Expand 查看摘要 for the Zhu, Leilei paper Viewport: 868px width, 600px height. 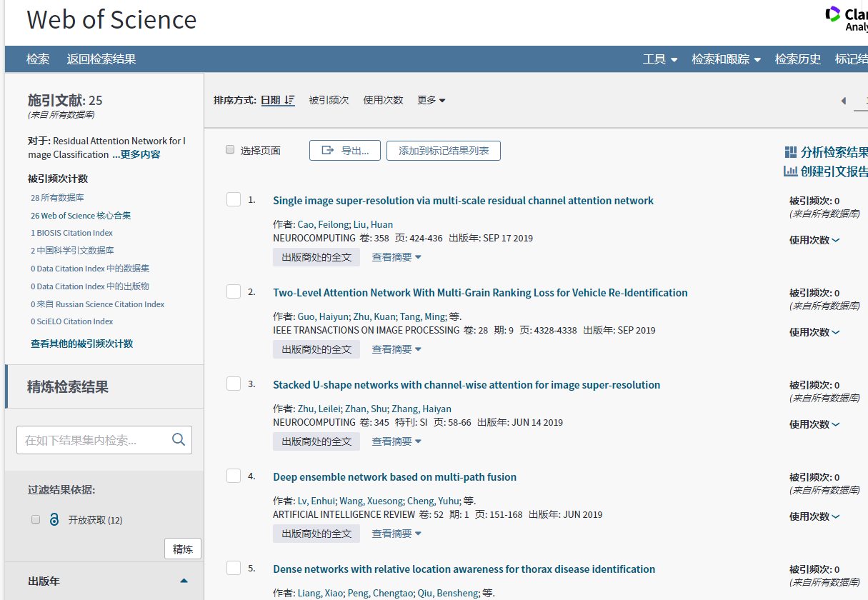pyautogui.click(x=396, y=441)
